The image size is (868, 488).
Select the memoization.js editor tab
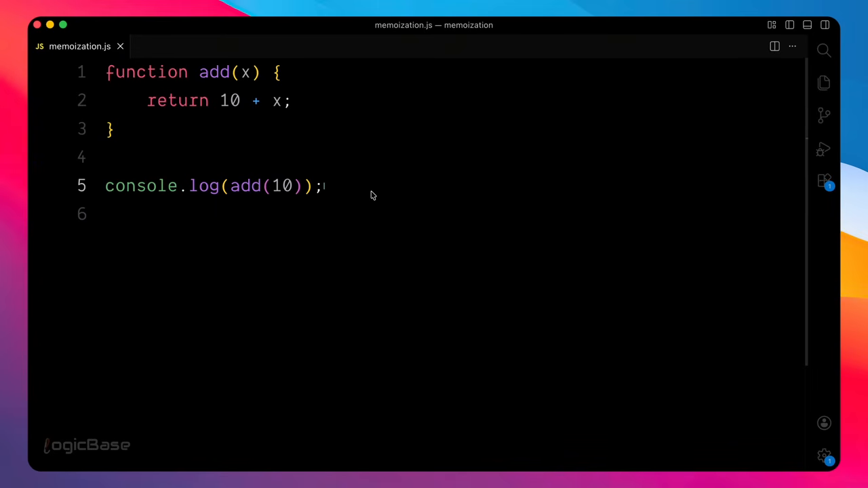(x=79, y=46)
